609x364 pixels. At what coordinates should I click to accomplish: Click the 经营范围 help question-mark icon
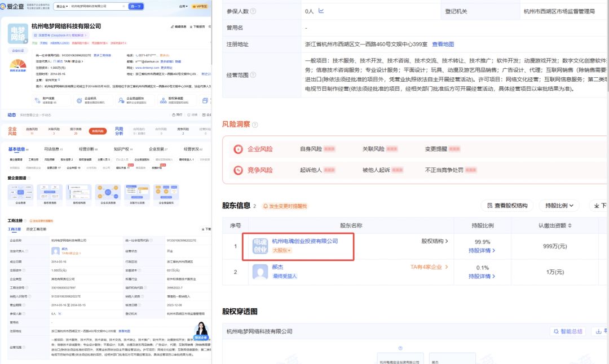click(253, 75)
